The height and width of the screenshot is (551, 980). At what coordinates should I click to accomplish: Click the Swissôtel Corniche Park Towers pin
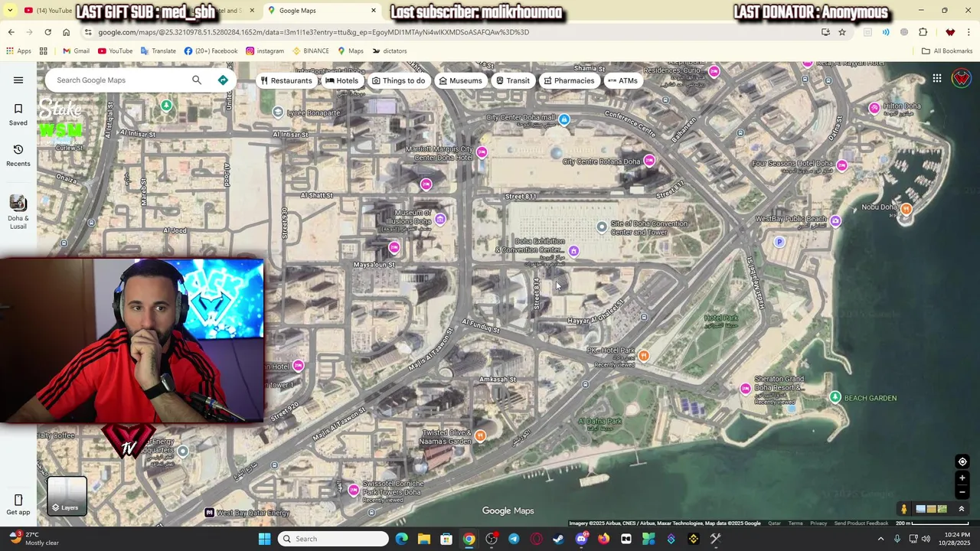(x=353, y=490)
